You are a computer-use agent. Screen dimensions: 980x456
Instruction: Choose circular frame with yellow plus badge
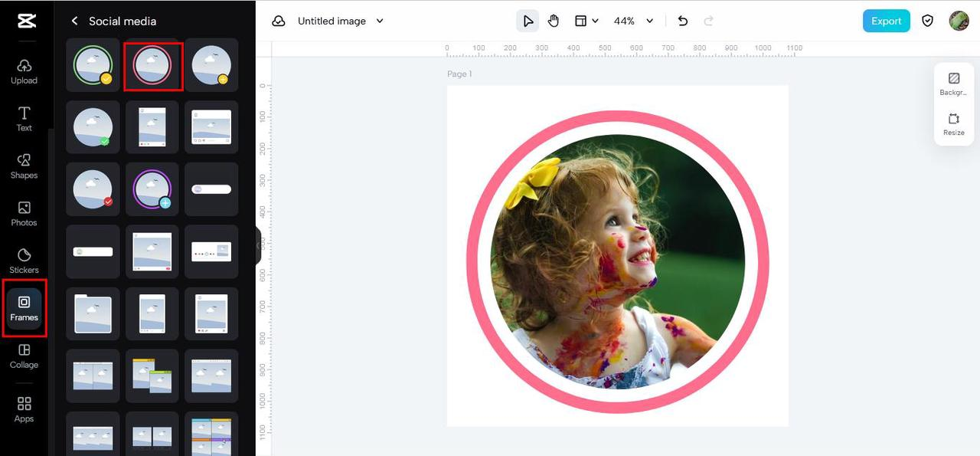tap(211, 65)
